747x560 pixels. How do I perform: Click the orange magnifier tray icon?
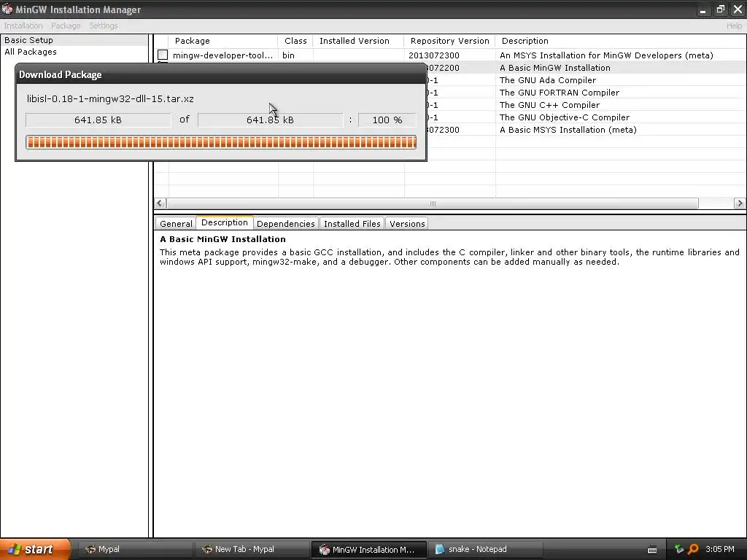click(693, 549)
